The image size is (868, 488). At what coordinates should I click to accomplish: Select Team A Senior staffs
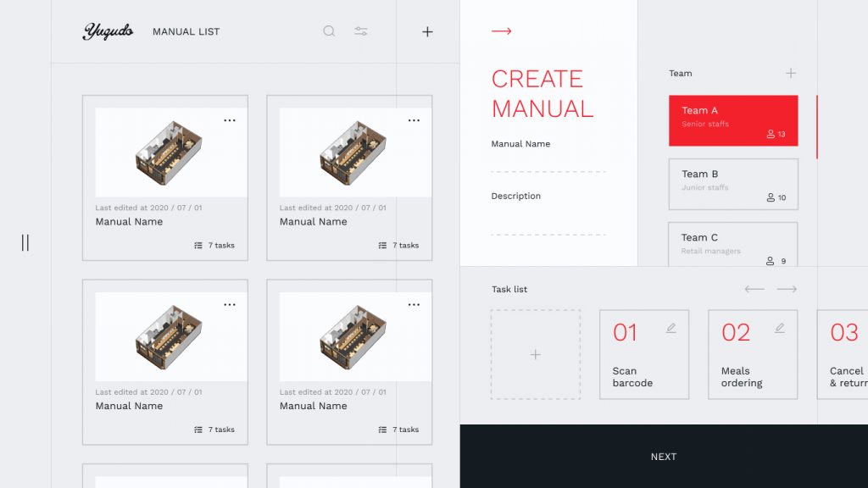click(733, 120)
